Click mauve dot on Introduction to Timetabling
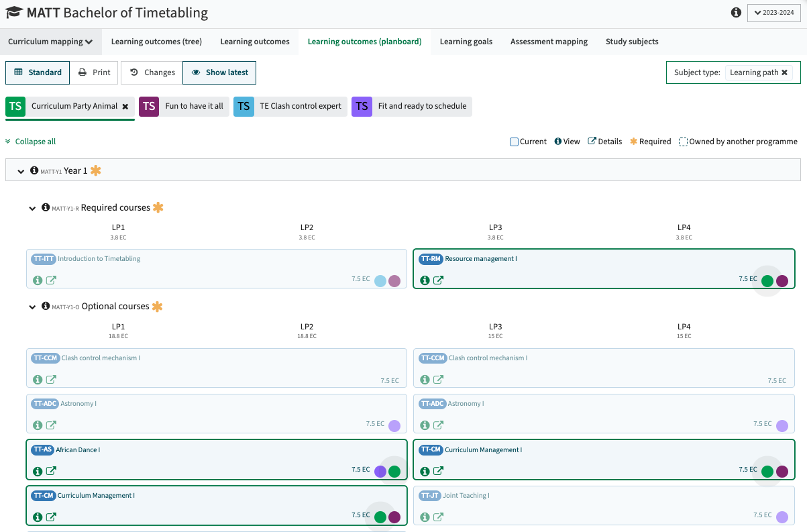This screenshot has width=807, height=532. tap(394, 281)
